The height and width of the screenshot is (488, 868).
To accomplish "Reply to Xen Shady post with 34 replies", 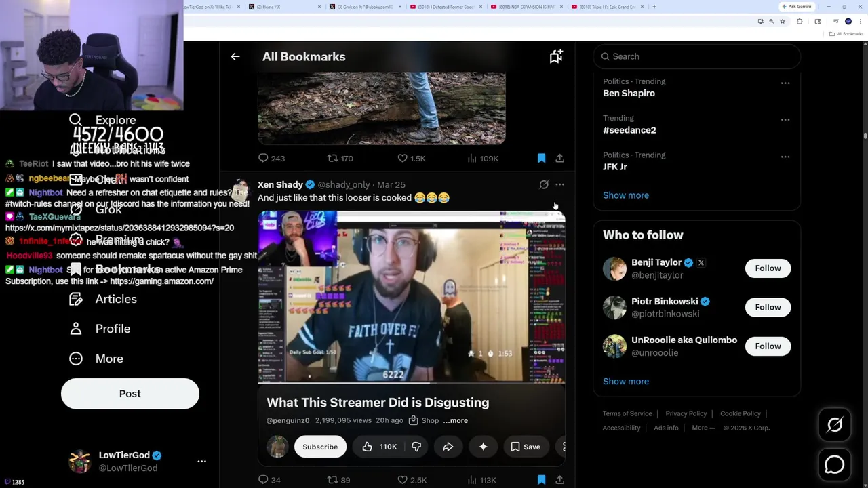I will click(269, 480).
